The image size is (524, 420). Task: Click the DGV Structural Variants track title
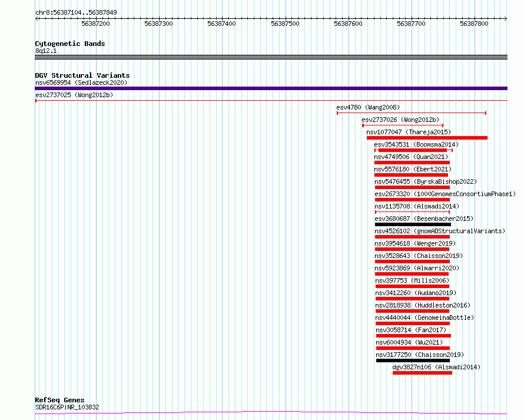coord(82,75)
